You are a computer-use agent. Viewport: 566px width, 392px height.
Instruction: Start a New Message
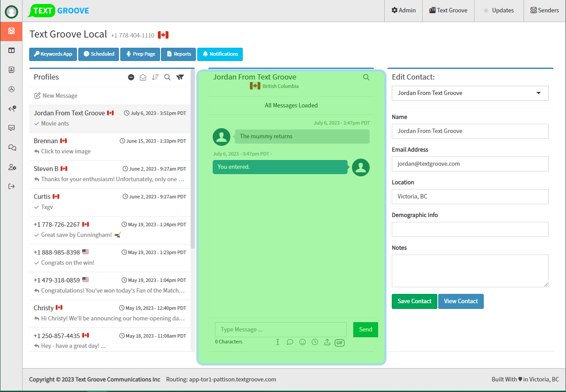point(56,95)
